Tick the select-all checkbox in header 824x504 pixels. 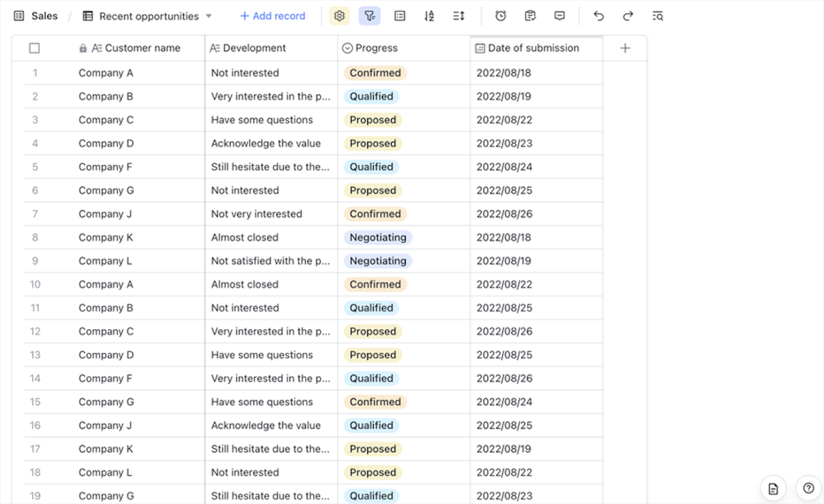tap(34, 48)
